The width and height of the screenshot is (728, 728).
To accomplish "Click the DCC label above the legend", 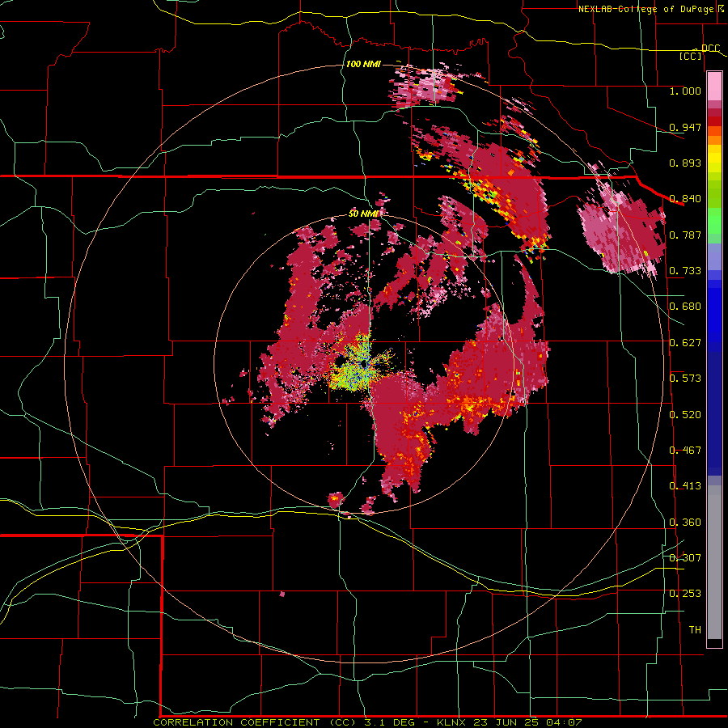I will coord(710,49).
